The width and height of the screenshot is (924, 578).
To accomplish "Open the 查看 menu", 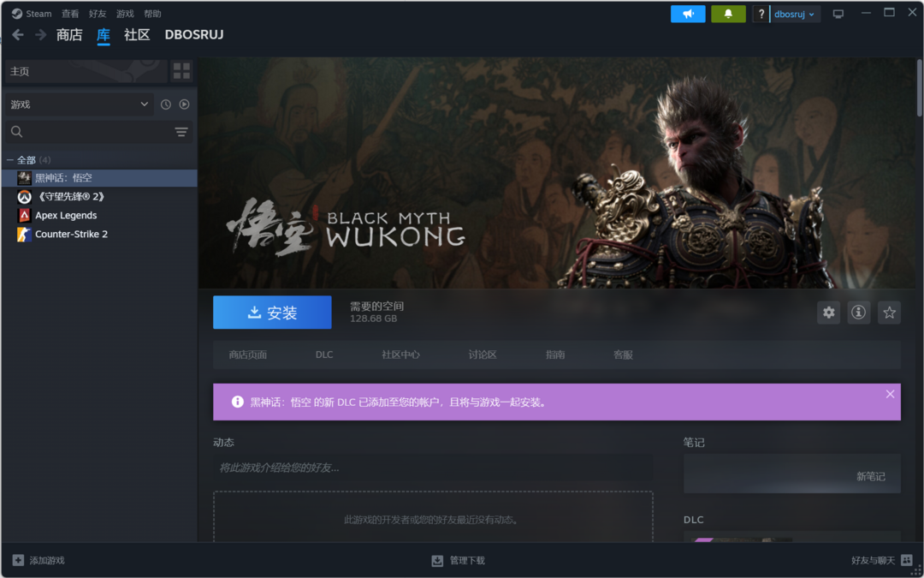I will point(70,14).
